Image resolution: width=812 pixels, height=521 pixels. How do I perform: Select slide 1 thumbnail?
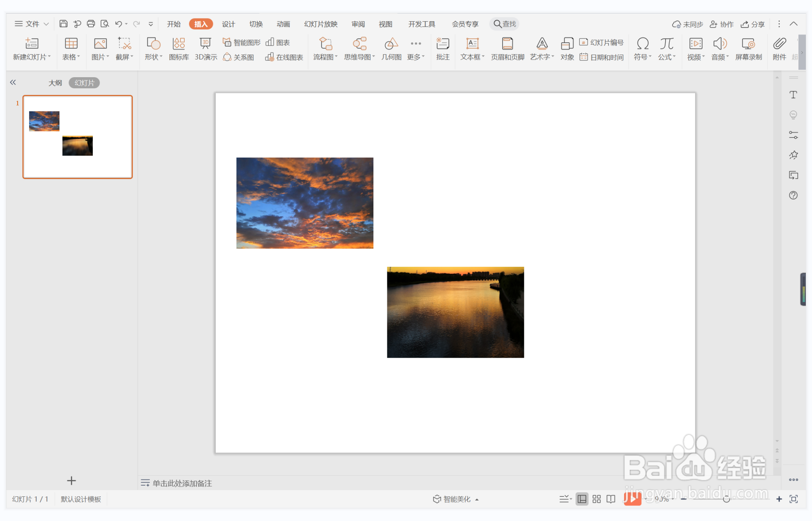click(78, 137)
